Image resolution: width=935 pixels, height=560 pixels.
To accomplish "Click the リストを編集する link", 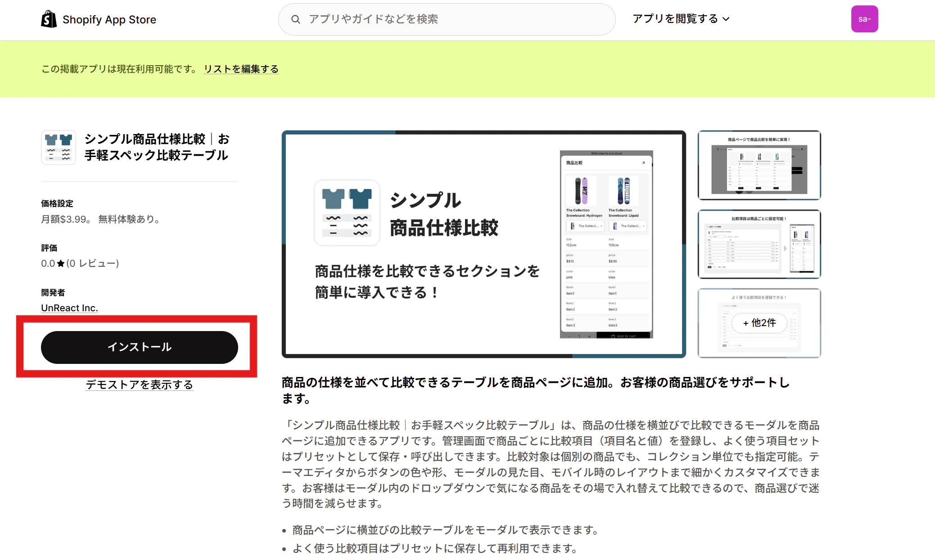I will click(x=241, y=69).
